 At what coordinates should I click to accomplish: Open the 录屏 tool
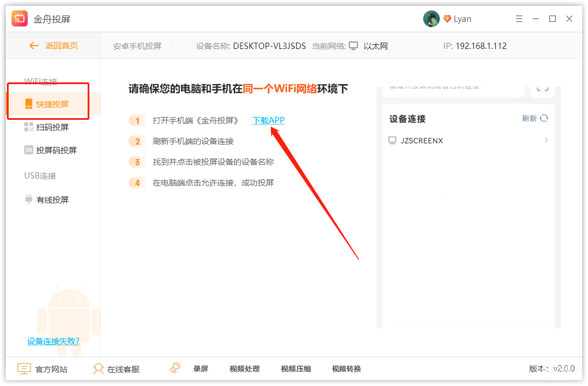click(x=201, y=369)
